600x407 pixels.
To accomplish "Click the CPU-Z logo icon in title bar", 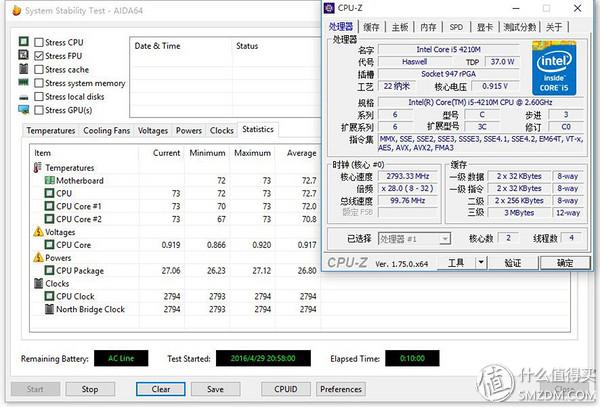I will point(329,8).
